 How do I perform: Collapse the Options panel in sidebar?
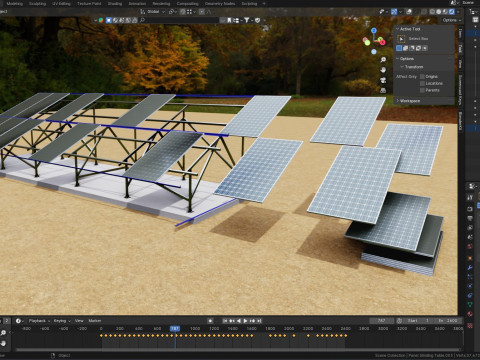click(x=406, y=59)
